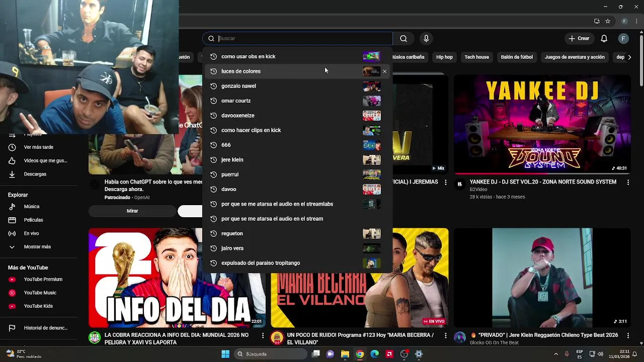Open YouTube notifications bell
The image size is (644, 362).
click(604, 39)
